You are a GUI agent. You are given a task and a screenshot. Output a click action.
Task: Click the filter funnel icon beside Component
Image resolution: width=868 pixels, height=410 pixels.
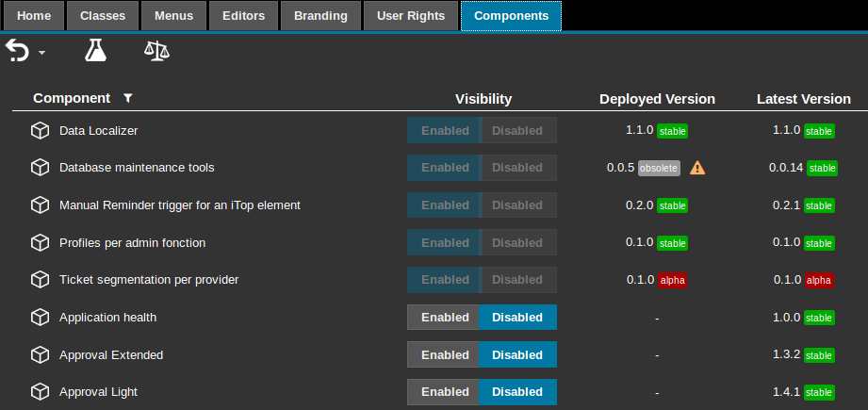pyautogui.click(x=128, y=98)
